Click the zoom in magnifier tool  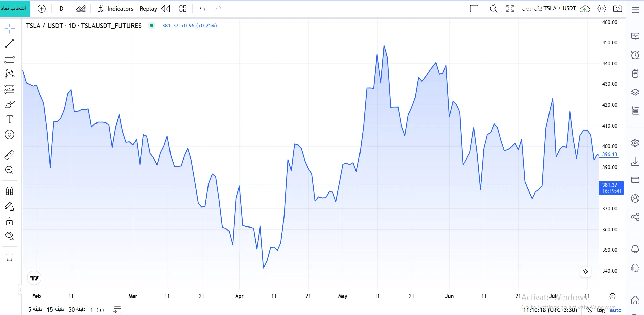10,170
